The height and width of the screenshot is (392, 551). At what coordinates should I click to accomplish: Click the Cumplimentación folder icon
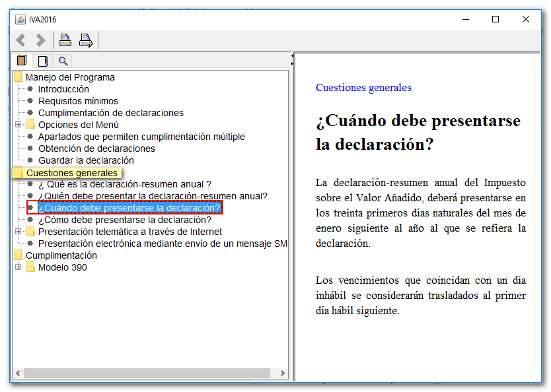18,255
